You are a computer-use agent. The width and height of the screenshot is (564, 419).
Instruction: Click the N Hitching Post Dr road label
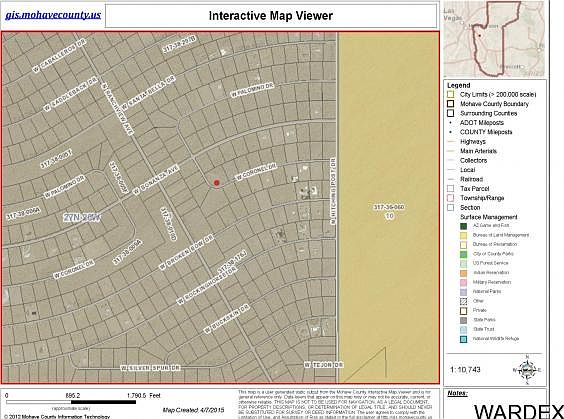coord(333,191)
